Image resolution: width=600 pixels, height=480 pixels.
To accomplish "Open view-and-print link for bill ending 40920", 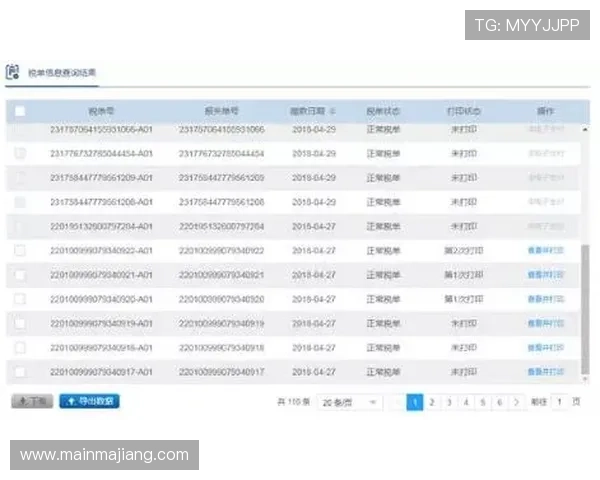I will [546, 299].
